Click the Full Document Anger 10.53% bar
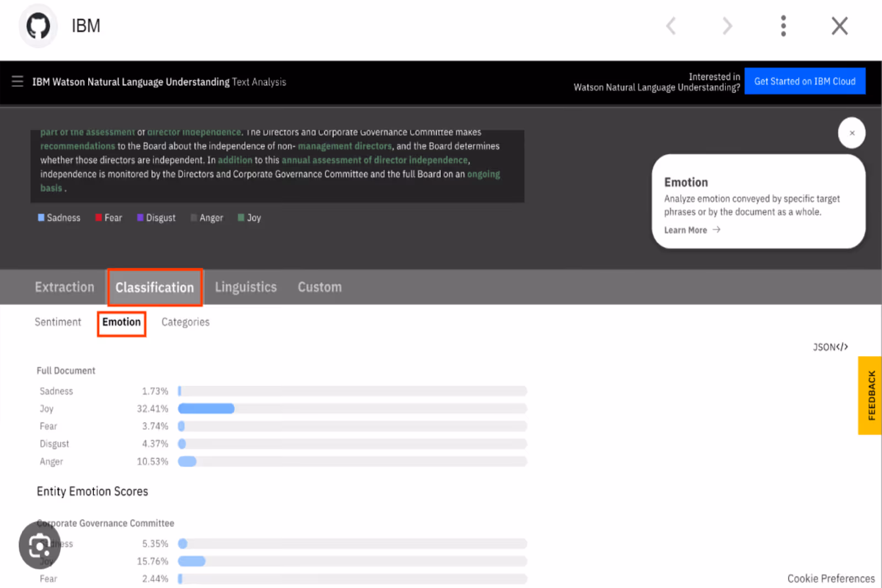This screenshot has width=882, height=588. 352,461
